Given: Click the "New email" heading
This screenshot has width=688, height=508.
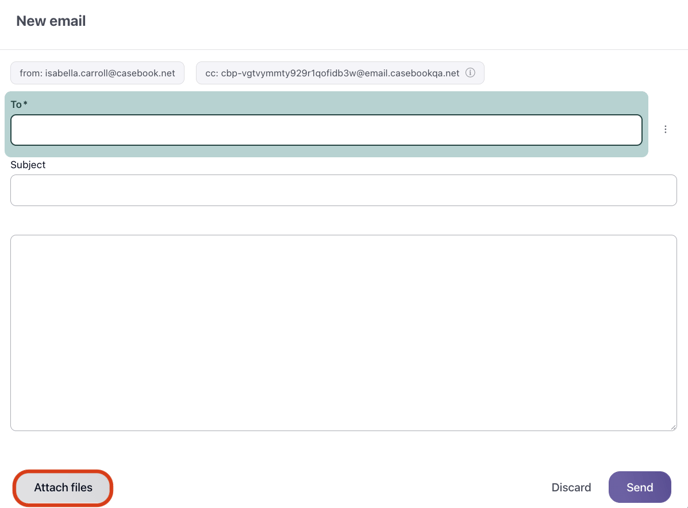Looking at the screenshot, I should pos(51,21).
